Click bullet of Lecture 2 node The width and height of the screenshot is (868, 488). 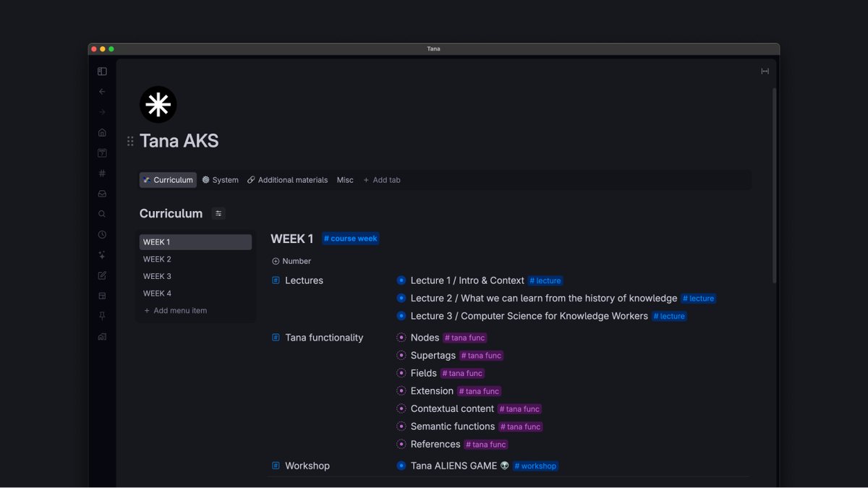401,298
